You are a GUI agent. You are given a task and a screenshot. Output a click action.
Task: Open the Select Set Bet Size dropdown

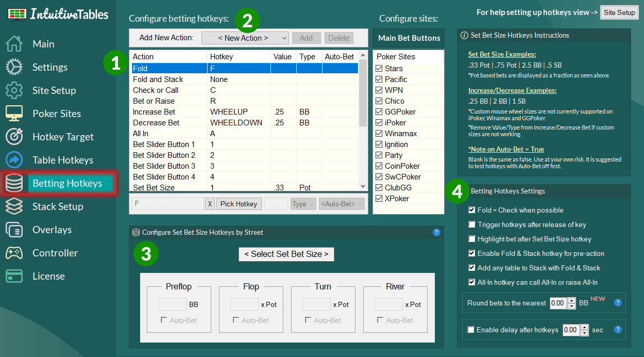286,254
